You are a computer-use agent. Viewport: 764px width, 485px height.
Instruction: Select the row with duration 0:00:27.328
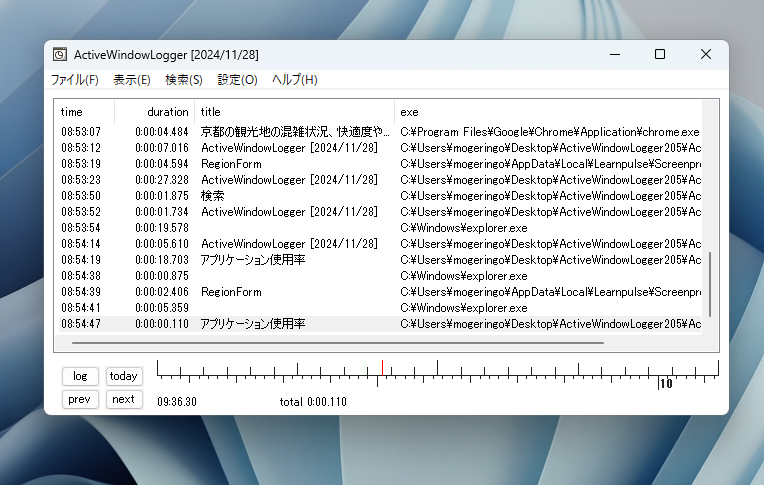[380, 180]
